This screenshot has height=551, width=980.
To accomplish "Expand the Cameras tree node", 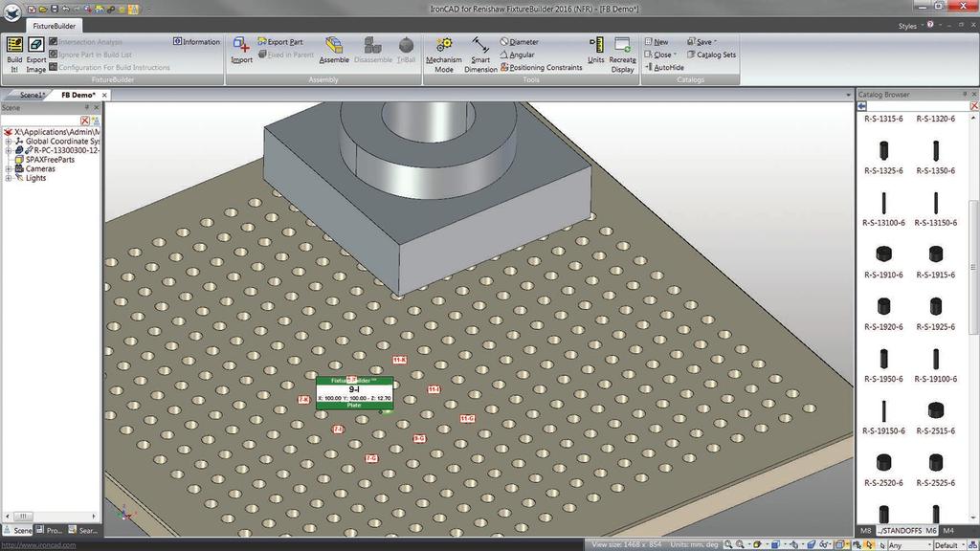I will click(8, 168).
